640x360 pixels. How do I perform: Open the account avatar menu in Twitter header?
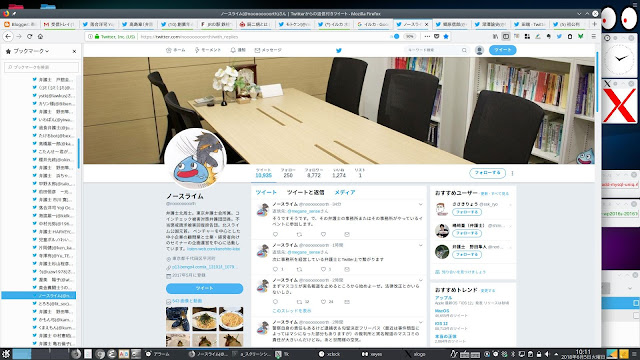coord(479,50)
